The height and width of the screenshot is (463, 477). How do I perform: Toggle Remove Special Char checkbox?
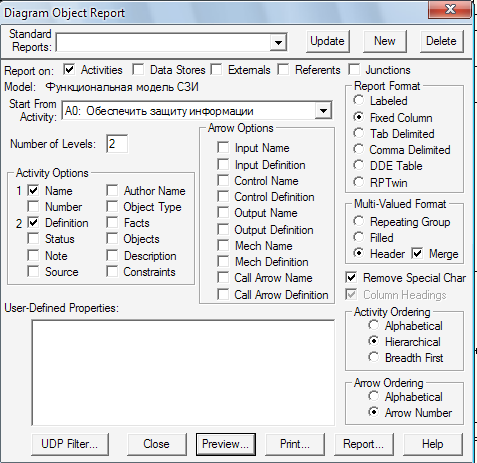(351, 278)
